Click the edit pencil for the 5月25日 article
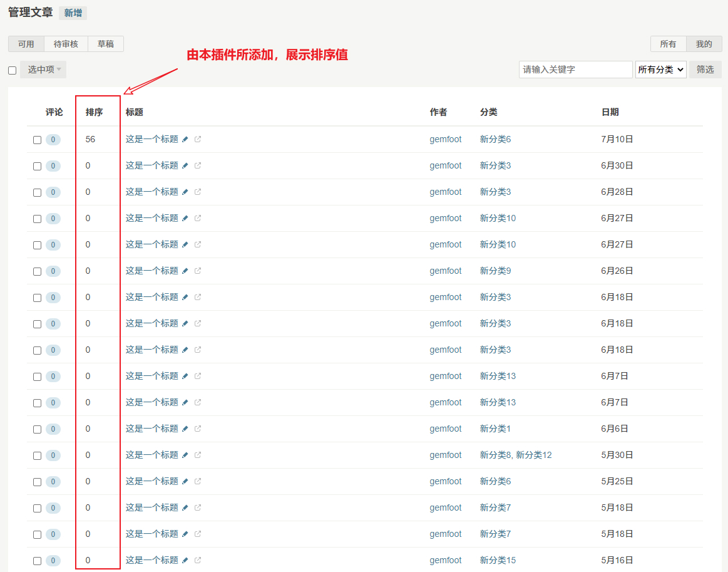 click(x=185, y=481)
